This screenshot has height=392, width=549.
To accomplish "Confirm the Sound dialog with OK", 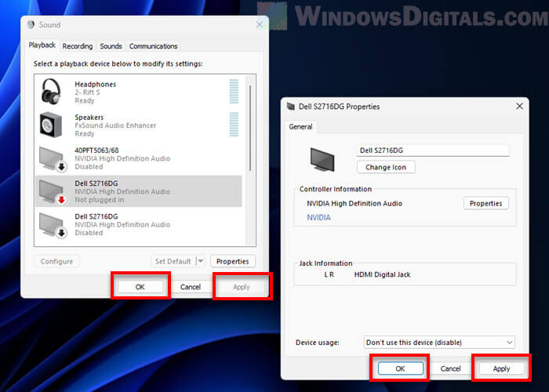I will (140, 287).
